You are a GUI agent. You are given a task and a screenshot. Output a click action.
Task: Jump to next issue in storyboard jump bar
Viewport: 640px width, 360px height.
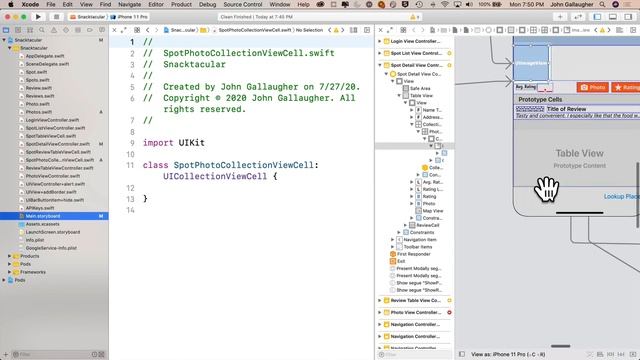[609, 30]
